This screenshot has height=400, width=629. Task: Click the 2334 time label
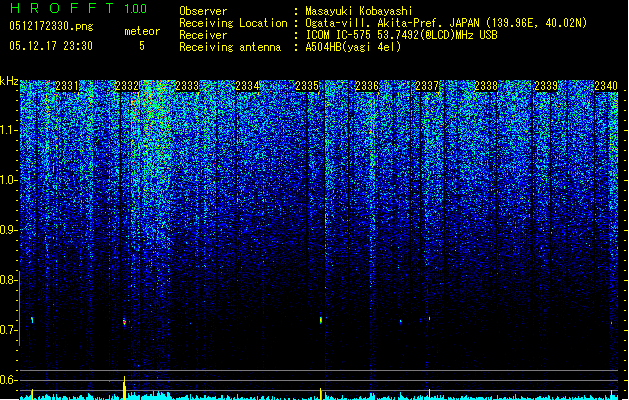[x=247, y=86]
